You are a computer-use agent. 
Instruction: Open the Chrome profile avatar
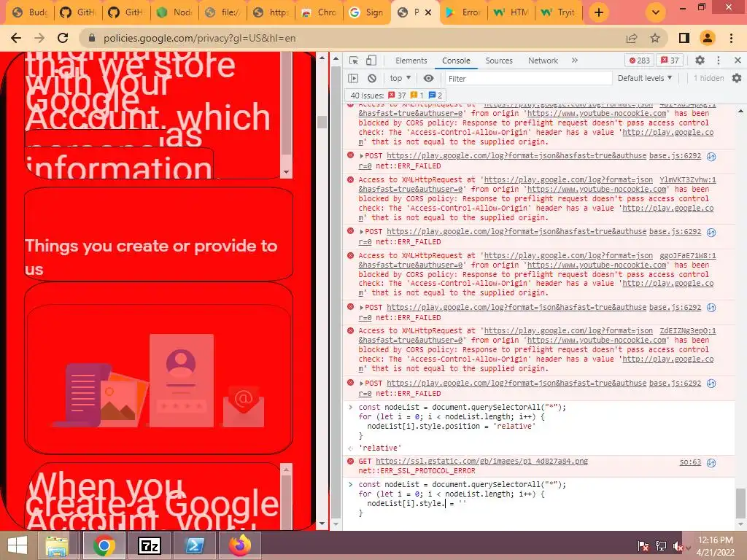coord(708,38)
